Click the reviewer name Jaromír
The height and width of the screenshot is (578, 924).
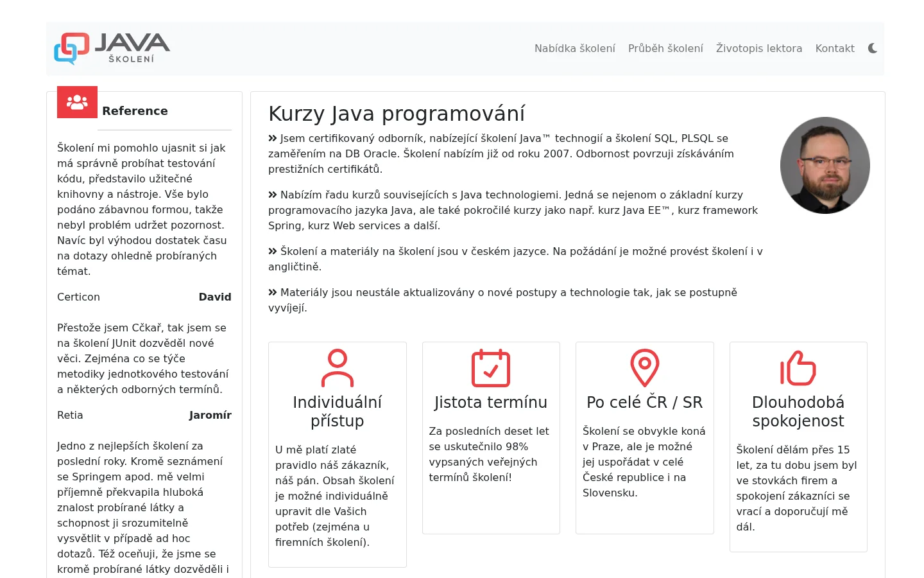(x=210, y=415)
